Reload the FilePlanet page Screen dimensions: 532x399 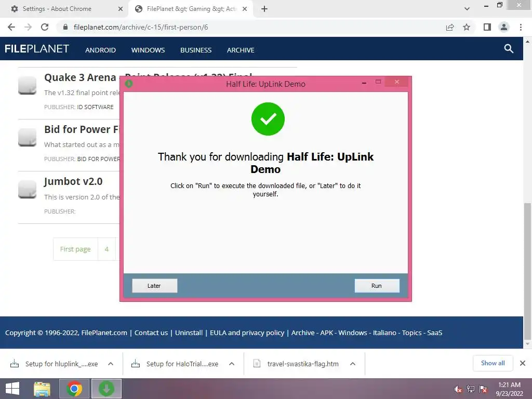45,27
